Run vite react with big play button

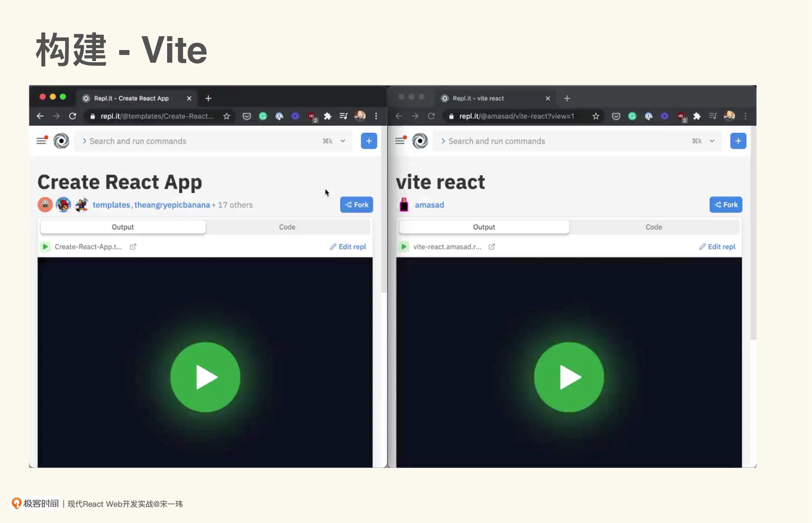[569, 377]
